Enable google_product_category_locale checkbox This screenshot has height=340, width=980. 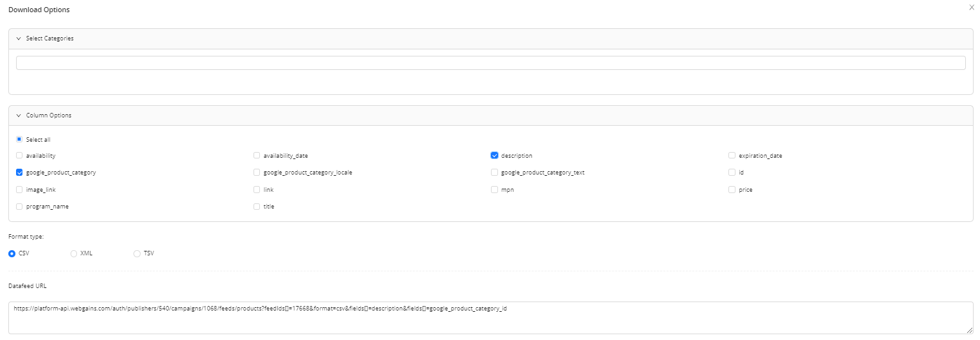click(x=257, y=173)
